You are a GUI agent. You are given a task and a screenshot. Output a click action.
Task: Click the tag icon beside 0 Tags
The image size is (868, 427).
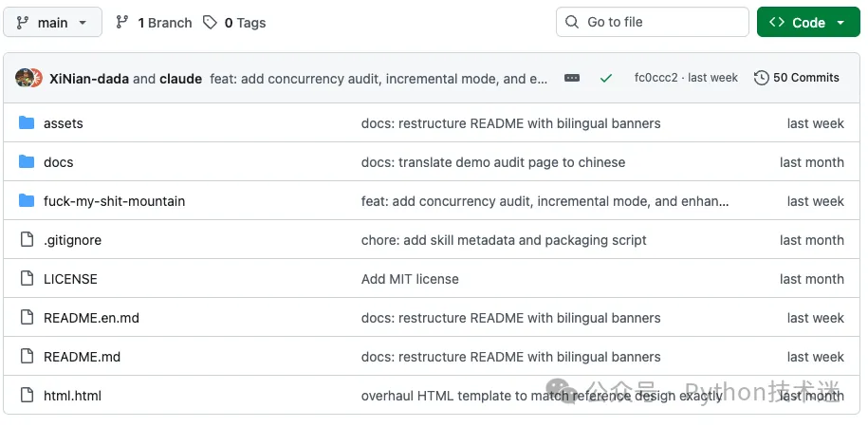point(210,22)
